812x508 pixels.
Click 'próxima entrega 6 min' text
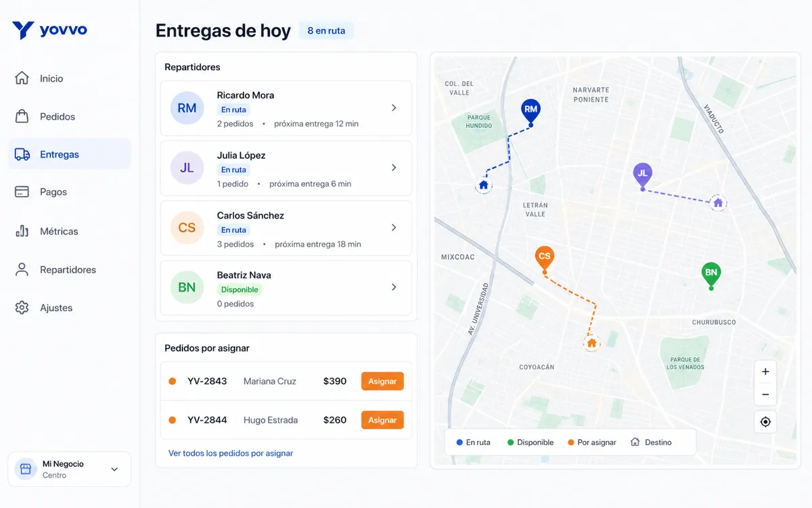(311, 184)
